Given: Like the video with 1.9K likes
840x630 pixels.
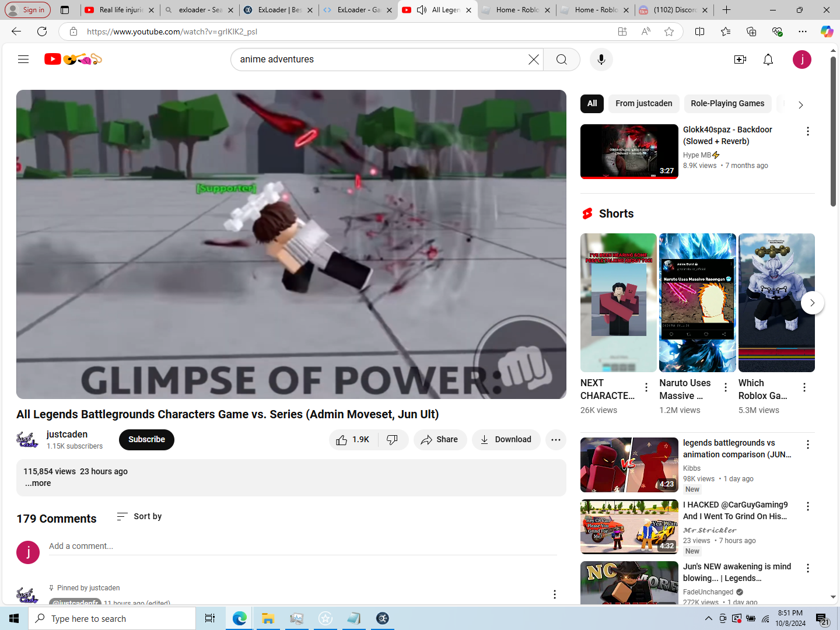Looking at the screenshot, I should coord(353,440).
